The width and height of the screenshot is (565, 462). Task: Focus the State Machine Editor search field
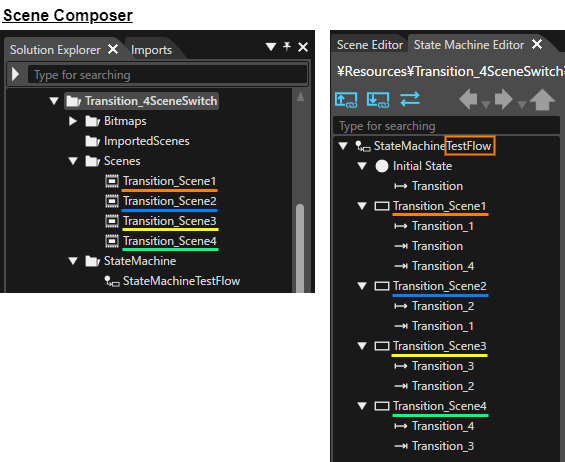pyautogui.click(x=446, y=126)
